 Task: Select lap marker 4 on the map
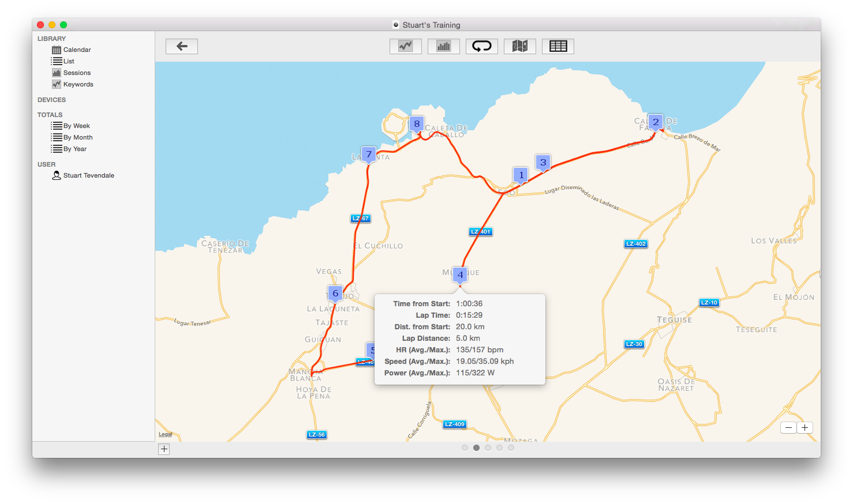[x=459, y=275]
